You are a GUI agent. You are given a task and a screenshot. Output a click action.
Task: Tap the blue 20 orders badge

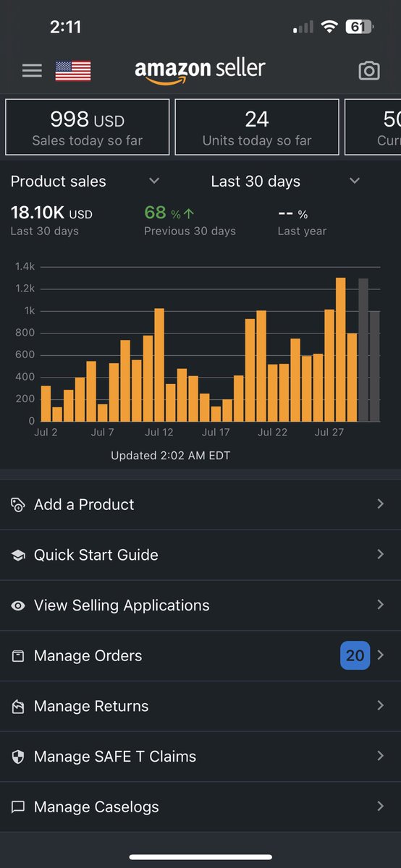point(355,656)
